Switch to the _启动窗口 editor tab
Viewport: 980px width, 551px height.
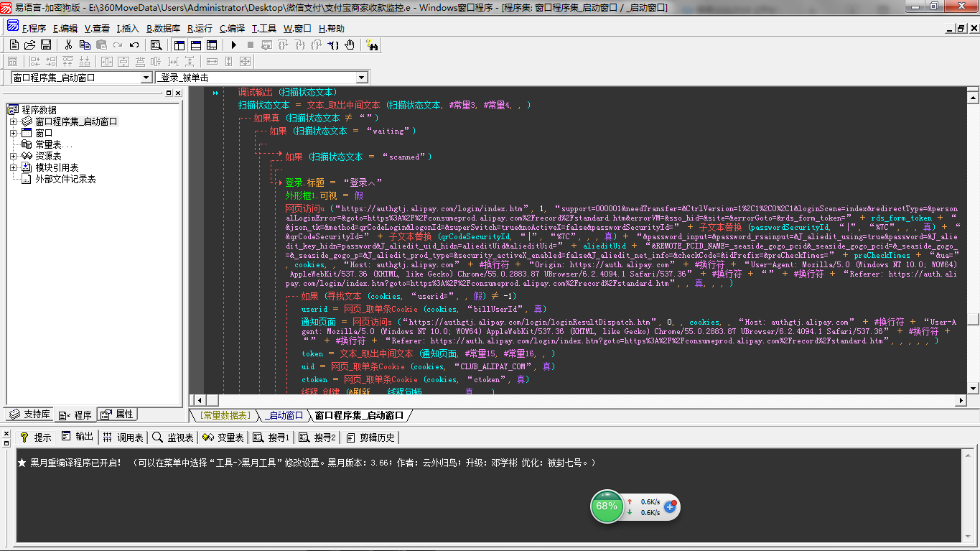(x=284, y=415)
